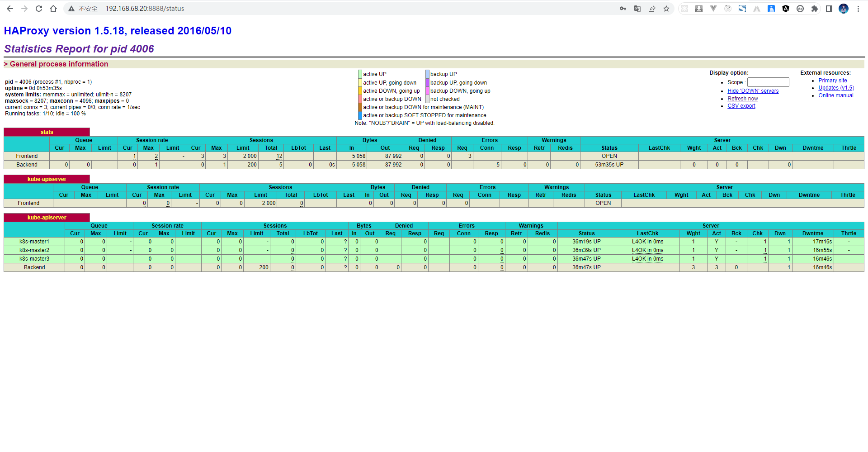Click the 'active or backup DOWN' red swatch
The width and height of the screenshot is (868, 452).
360,99
